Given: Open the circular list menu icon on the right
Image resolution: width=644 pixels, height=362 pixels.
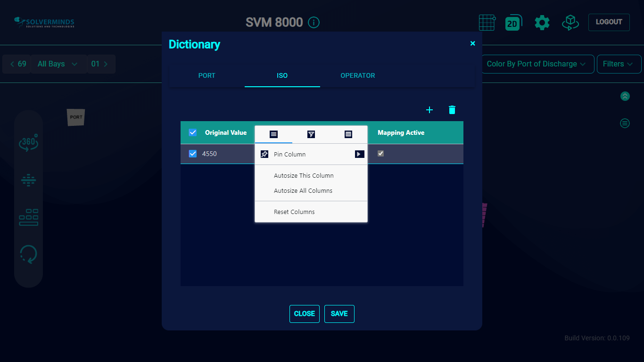Looking at the screenshot, I should (x=625, y=123).
